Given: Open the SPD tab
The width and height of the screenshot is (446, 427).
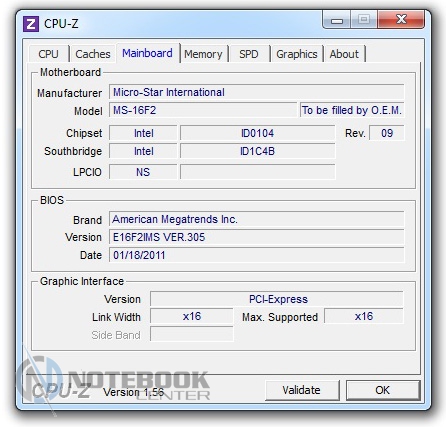Looking at the screenshot, I should click(249, 54).
